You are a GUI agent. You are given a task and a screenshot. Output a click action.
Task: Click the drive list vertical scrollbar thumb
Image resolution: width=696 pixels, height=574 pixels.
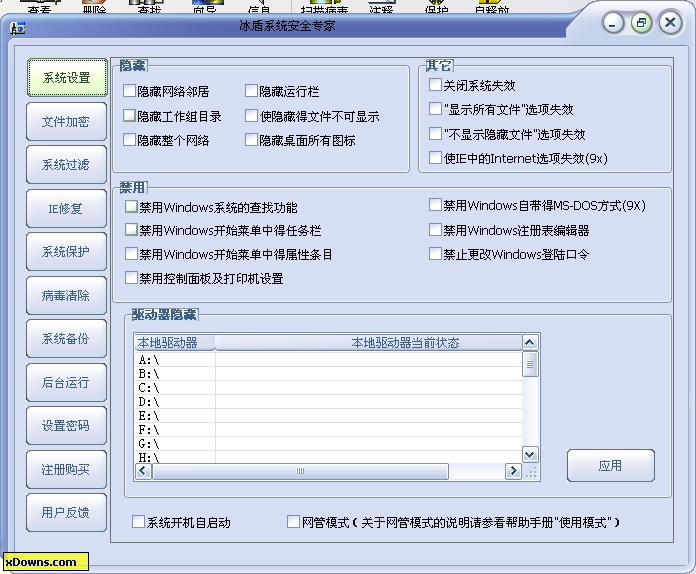pos(530,364)
